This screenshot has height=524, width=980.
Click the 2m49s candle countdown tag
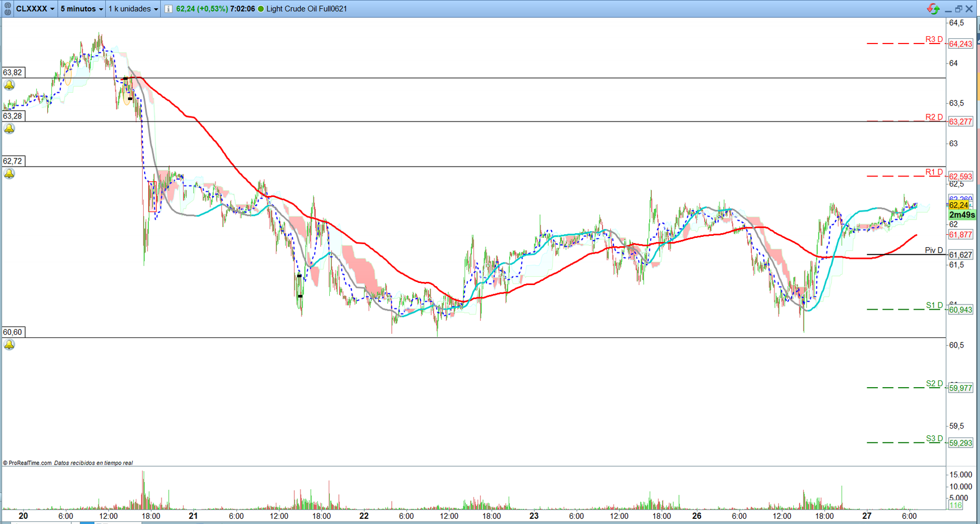(962, 215)
